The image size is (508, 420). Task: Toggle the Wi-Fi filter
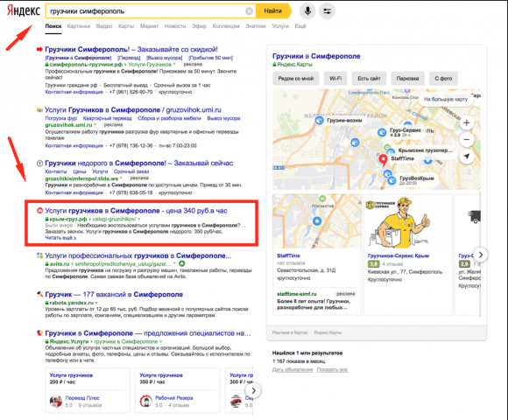[335, 78]
